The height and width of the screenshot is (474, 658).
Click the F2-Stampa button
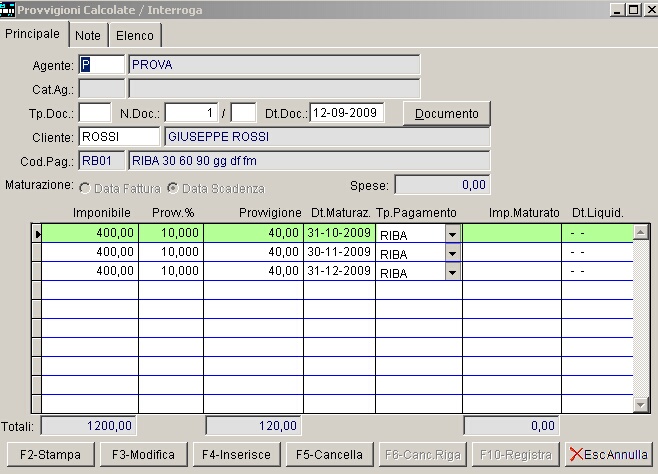click(50, 455)
